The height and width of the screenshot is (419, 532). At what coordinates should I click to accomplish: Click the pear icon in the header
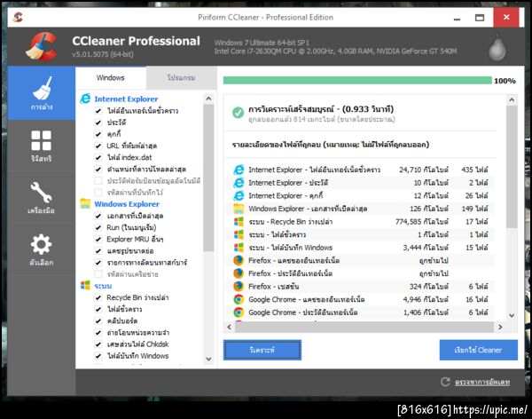(x=497, y=48)
